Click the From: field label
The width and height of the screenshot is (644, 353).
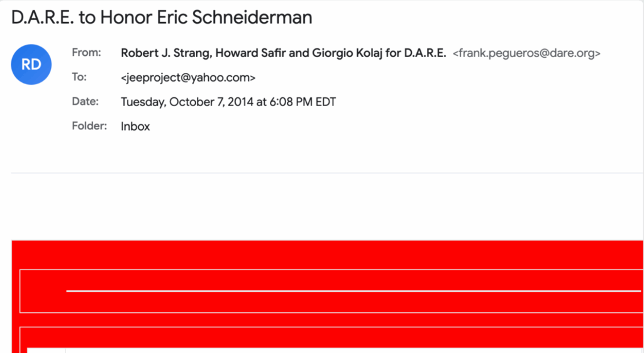tap(85, 53)
